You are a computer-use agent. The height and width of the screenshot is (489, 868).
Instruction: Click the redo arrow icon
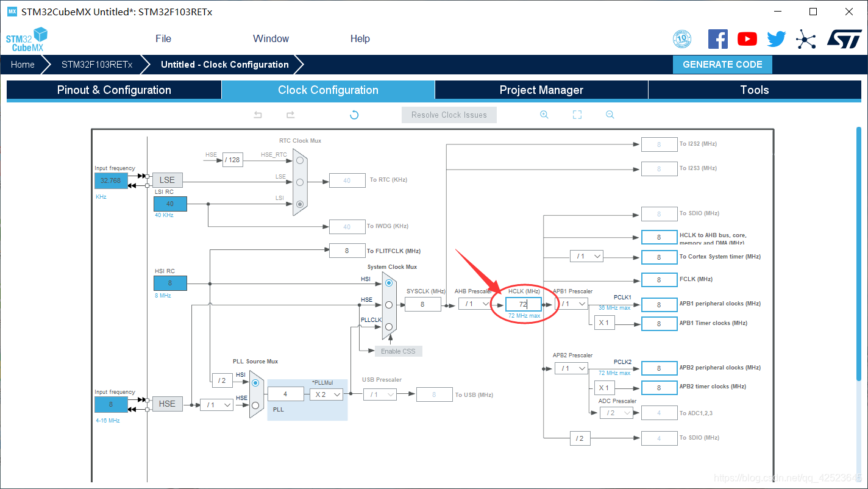pos(291,115)
